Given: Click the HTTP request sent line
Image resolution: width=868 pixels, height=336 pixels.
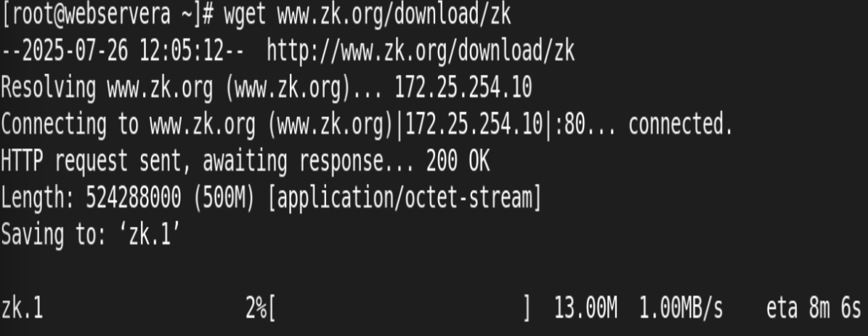Looking at the screenshot, I should coord(246,162).
